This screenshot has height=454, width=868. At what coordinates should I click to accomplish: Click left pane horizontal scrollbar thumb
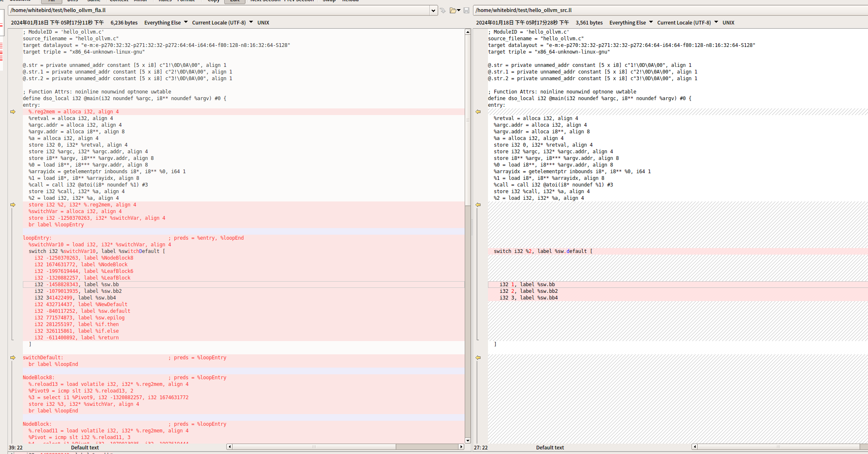tap(314, 447)
